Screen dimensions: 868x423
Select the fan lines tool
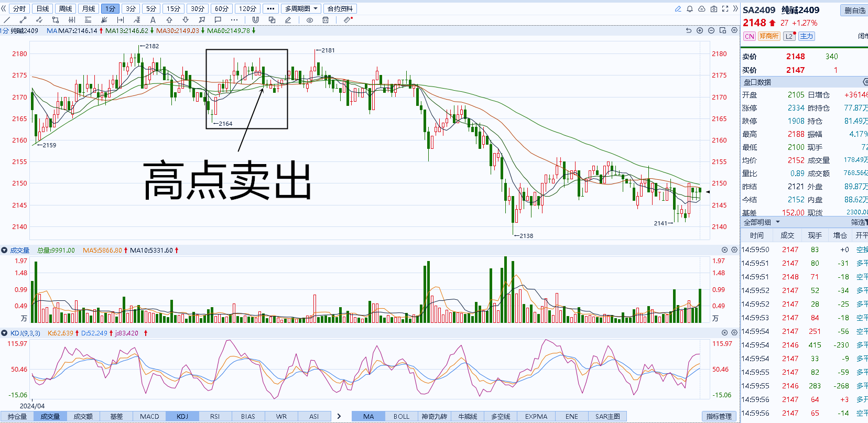click(104, 20)
